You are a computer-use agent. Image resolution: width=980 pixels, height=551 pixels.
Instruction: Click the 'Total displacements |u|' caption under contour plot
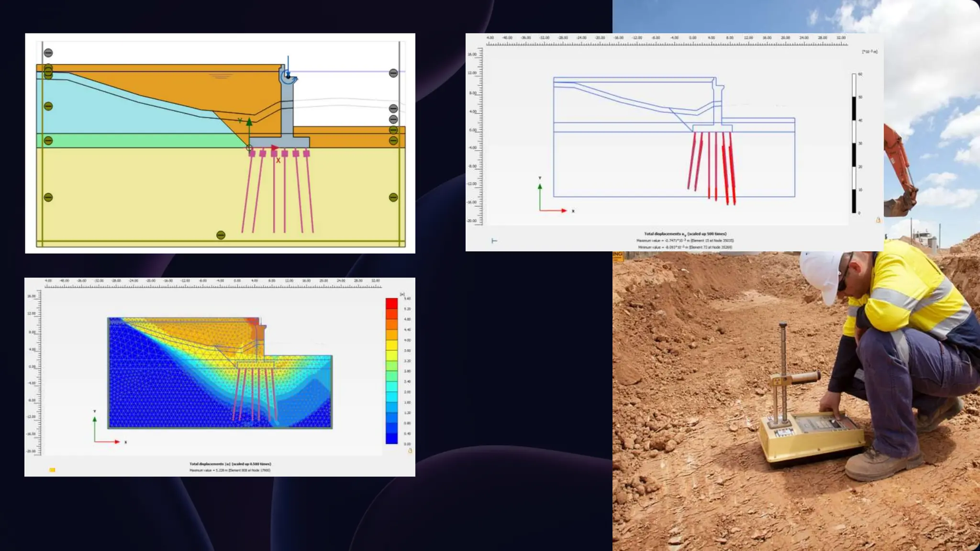coord(230,464)
